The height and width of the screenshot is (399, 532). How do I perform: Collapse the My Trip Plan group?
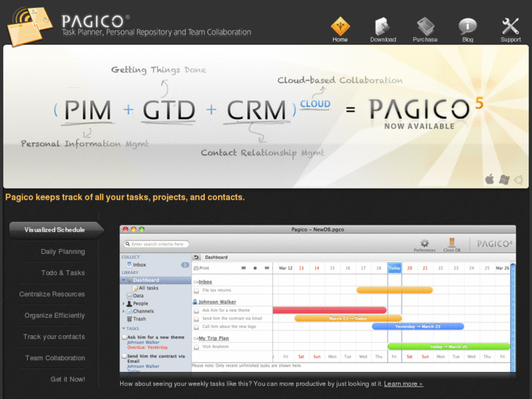[x=195, y=338]
